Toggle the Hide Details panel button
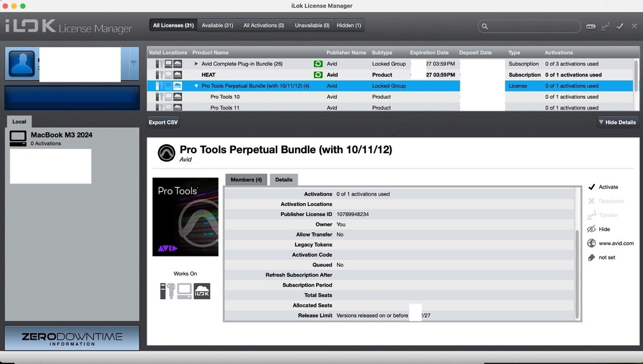The height and width of the screenshot is (364, 643). point(617,122)
